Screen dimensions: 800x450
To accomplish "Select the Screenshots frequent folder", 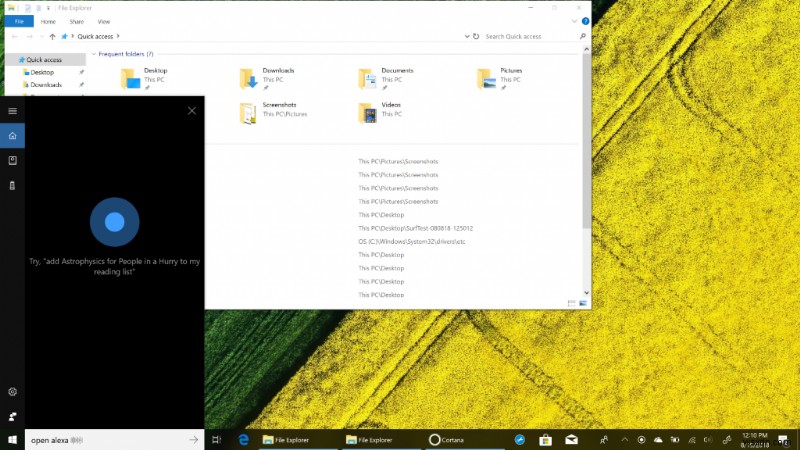I will coord(273,113).
